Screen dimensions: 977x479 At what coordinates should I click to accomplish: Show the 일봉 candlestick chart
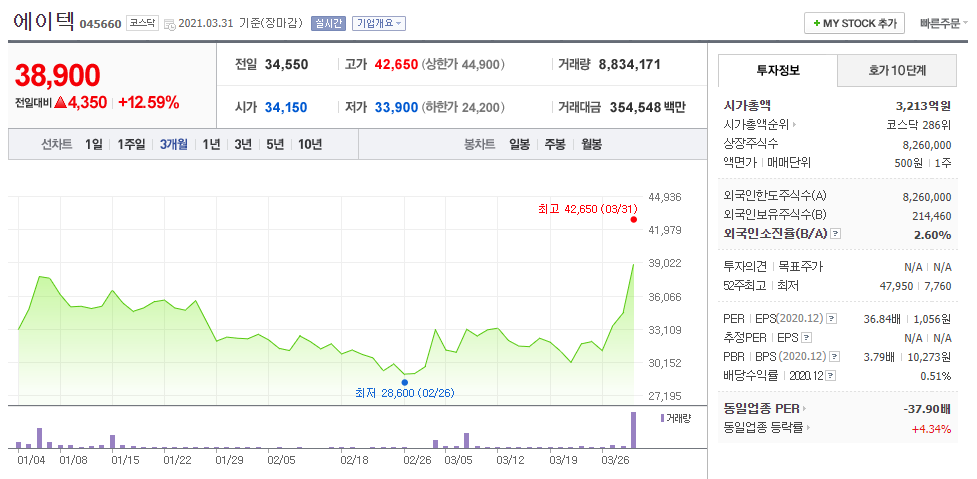(x=519, y=145)
